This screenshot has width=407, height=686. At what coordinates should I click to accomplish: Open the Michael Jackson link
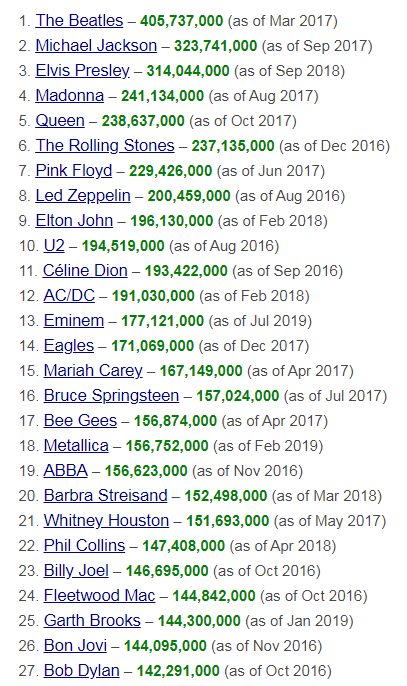coord(96,46)
